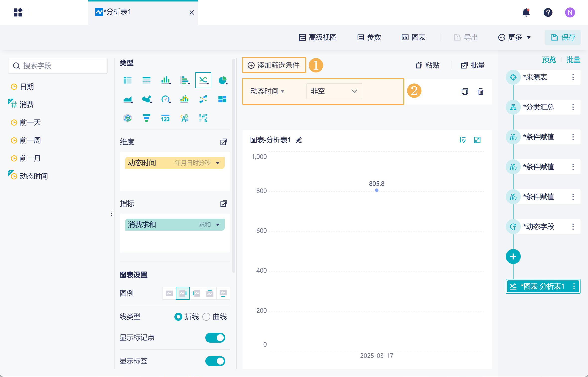
Task: Click the delete filter trash icon
Action: tap(481, 92)
